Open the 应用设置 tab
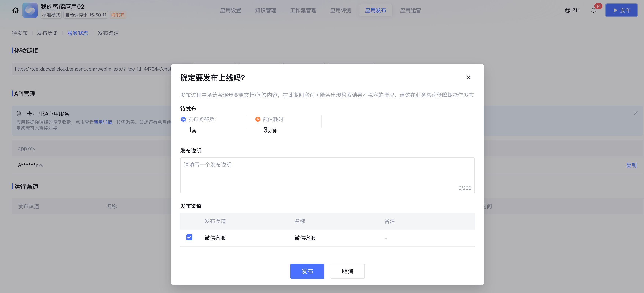 coord(231,10)
